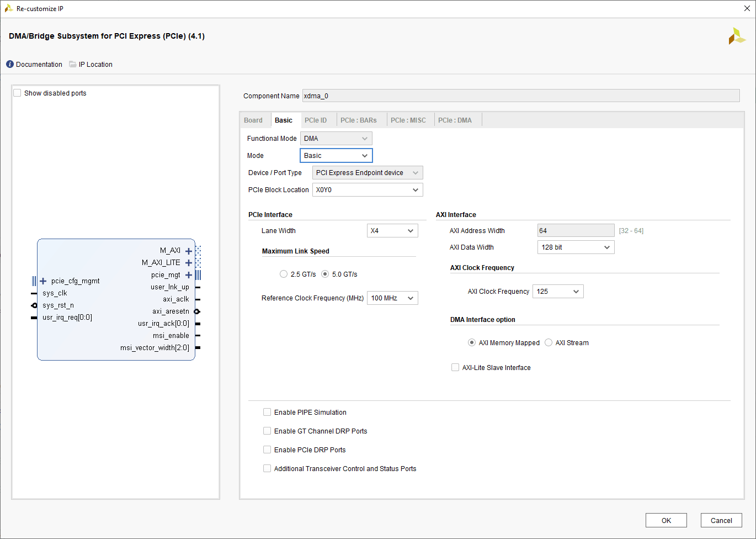Select the 2.5 GT/s link speed
Image resolution: width=756 pixels, height=539 pixels.
coord(284,274)
